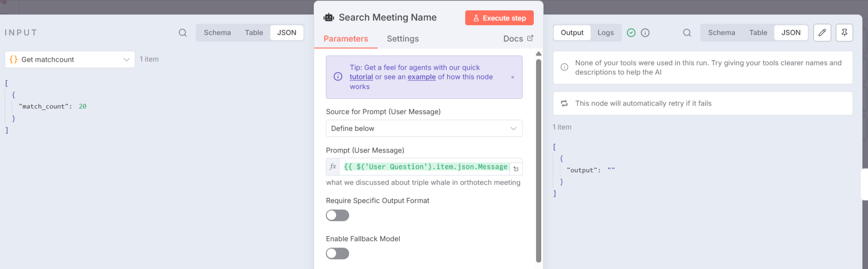Open the prompt expression editor icon
The height and width of the screenshot is (269, 868).
click(516, 168)
